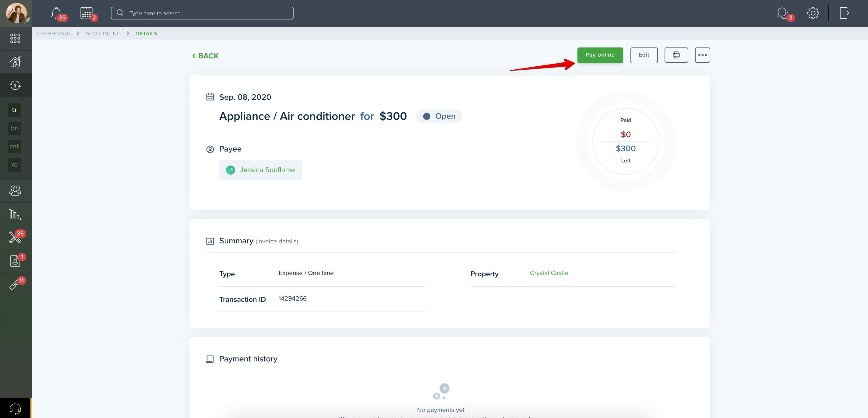Viewport: 868px width, 418px height.
Task: Click the paid $0 amount
Action: pos(625,134)
